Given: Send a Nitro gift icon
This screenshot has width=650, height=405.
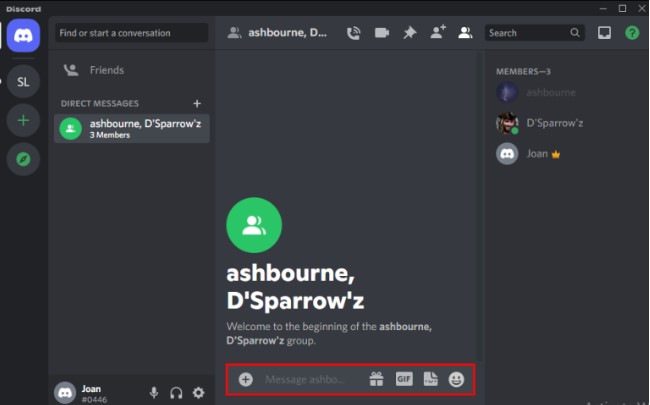Looking at the screenshot, I should pos(376,379).
